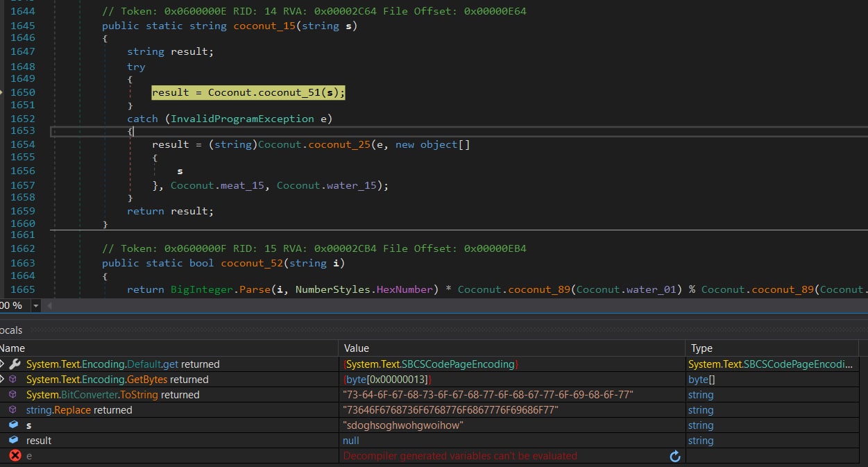Click the null value of result
868x467 pixels.
351,441
